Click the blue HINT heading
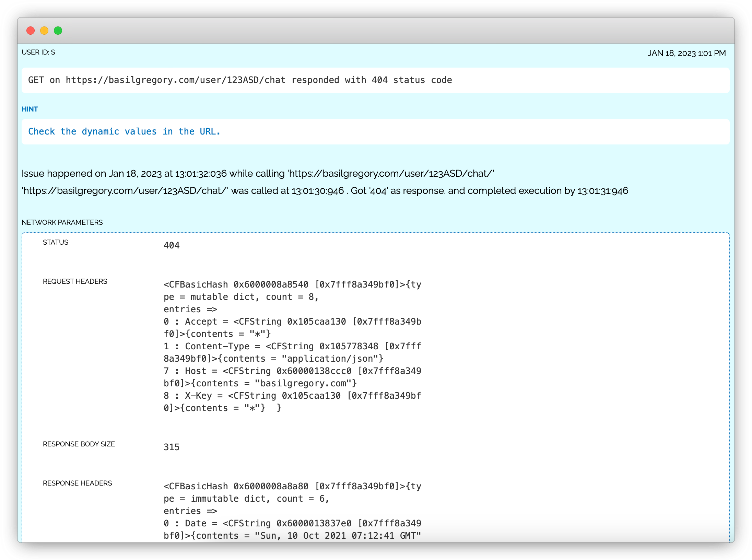The height and width of the screenshot is (560, 752). 30,109
